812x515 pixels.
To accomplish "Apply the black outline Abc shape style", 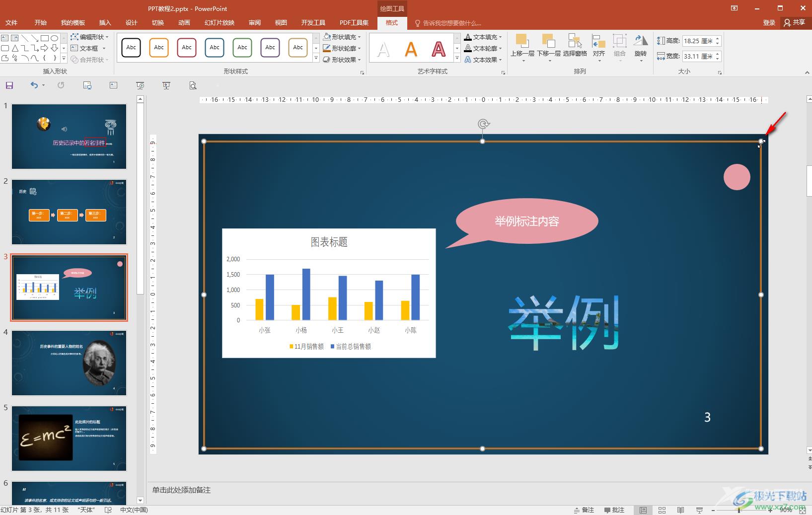I will pyautogui.click(x=131, y=48).
